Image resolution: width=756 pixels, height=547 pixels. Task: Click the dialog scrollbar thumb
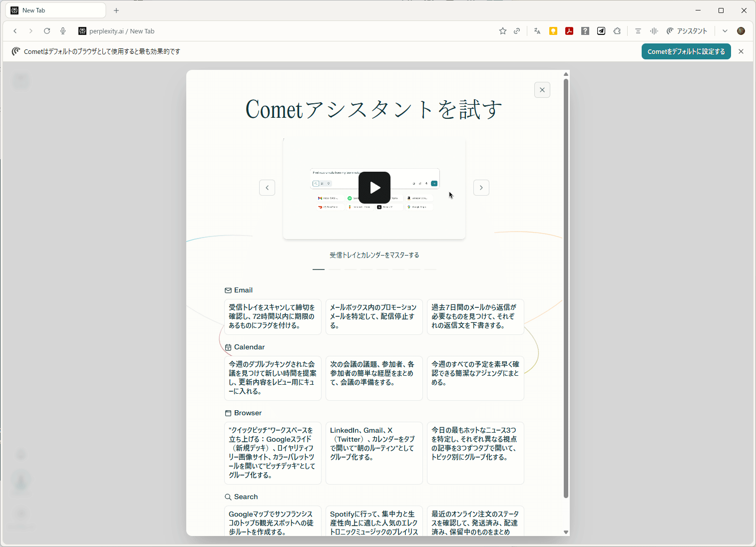tap(566, 288)
